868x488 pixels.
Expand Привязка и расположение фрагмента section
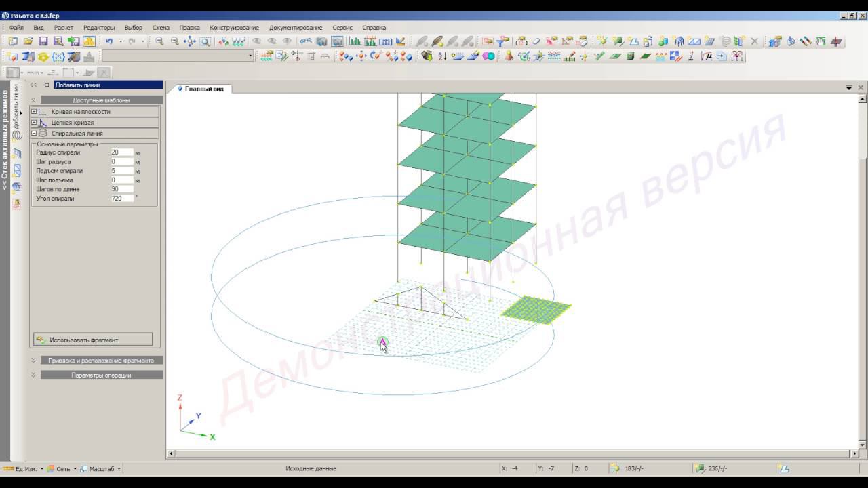pos(33,361)
